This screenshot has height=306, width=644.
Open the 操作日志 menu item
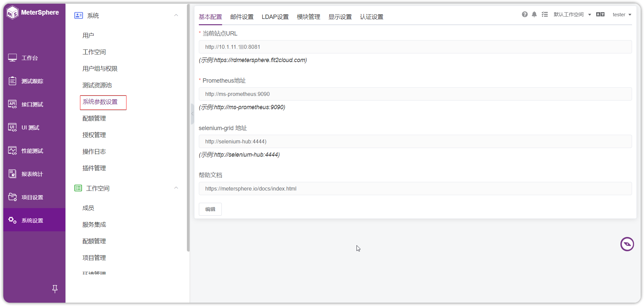coord(94,152)
